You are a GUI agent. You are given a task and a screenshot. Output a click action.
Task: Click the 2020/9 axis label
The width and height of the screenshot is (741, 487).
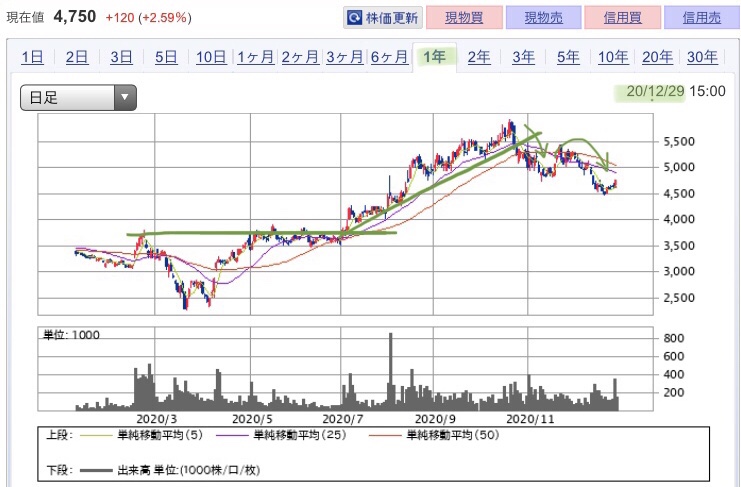pyautogui.click(x=435, y=419)
